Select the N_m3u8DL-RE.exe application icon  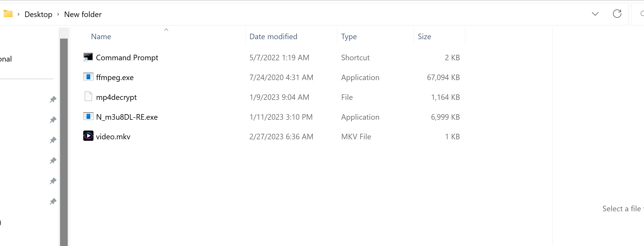pos(88,117)
